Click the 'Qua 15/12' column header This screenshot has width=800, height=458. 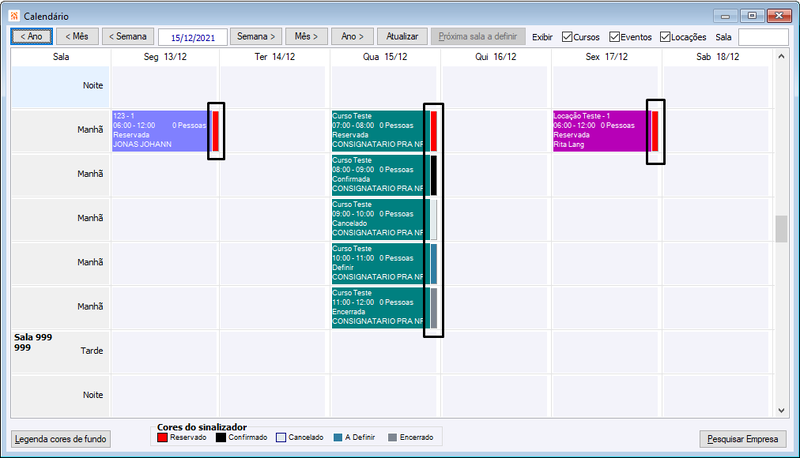tap(385, 57)
